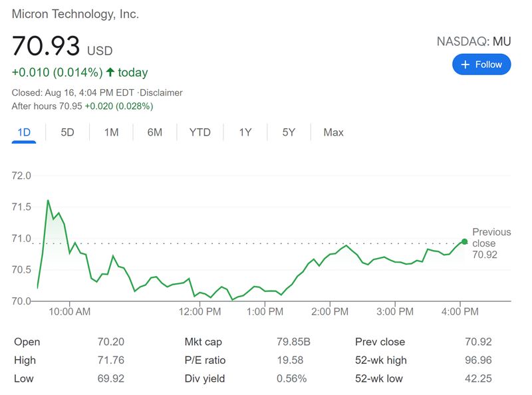
Task: Click the NASDAQ: MU ticker label
Action: [x=473, y=41]
